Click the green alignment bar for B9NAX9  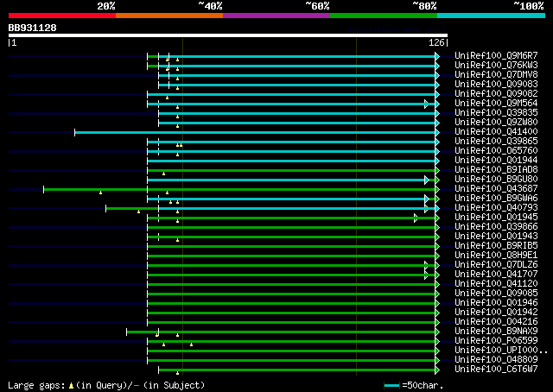tap(281, 332)
